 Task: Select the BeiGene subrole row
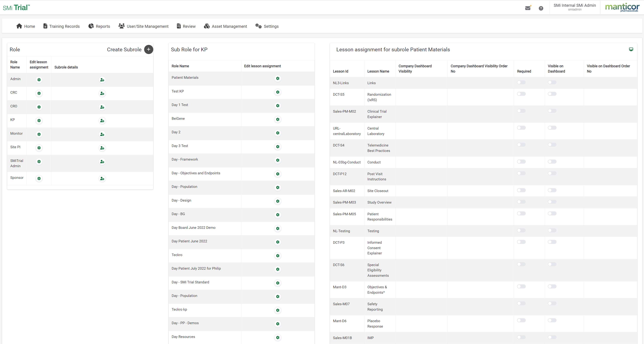(x=178, y=118)
